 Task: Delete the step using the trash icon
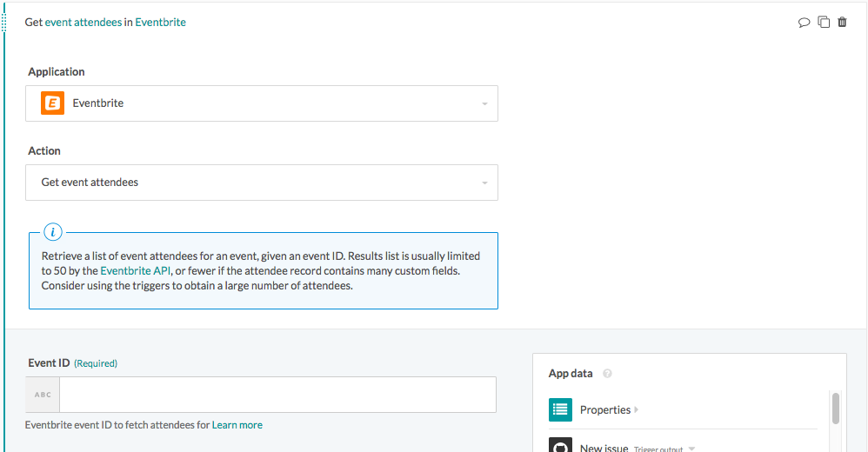(x=842, y=23)
